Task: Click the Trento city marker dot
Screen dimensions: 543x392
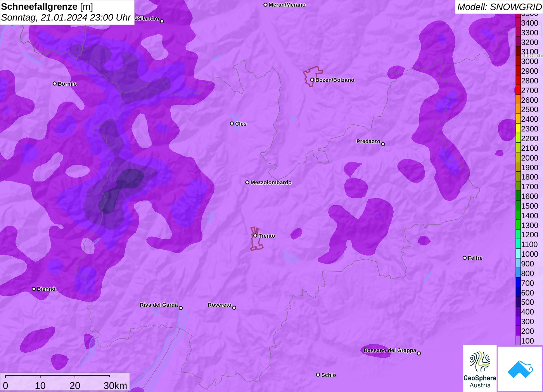Action: 255,235
